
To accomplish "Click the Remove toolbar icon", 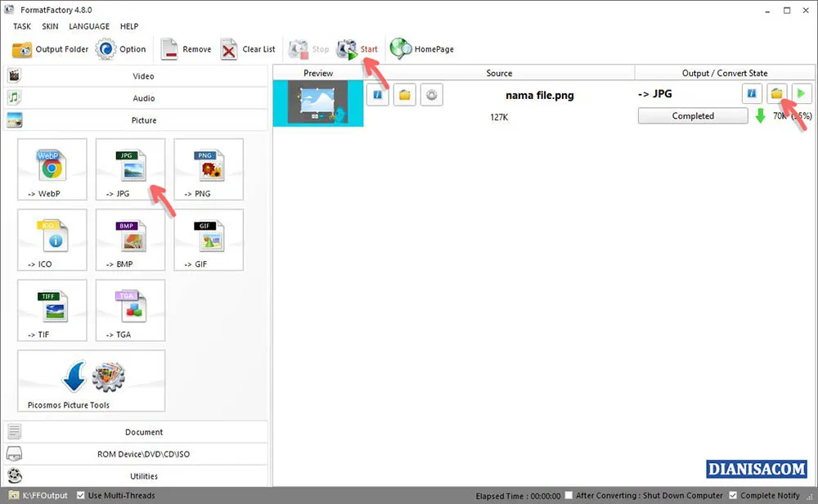I will (186, 49).
